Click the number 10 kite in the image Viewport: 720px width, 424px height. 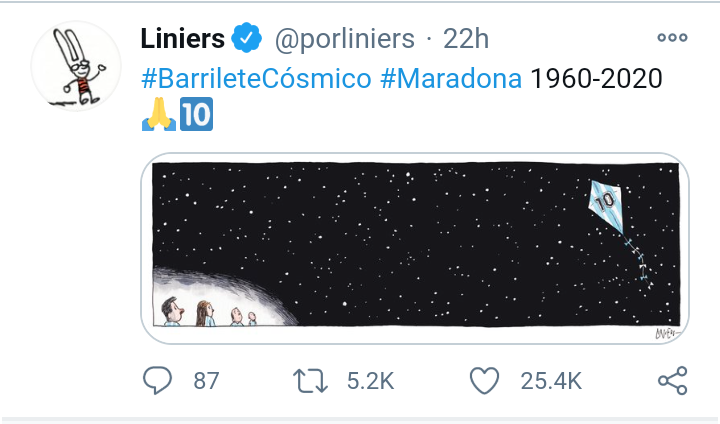click(607, 206)
